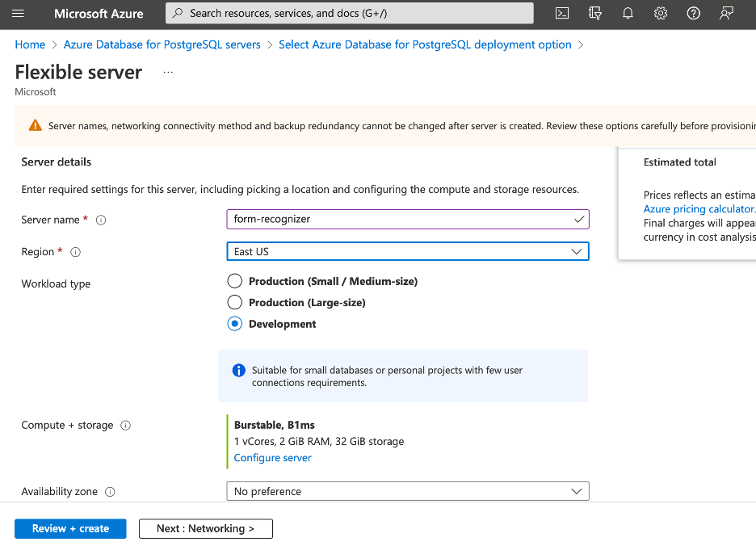Screen dimensions: 756x546
Task: Click the search magnifier icon
Action: 178,13
